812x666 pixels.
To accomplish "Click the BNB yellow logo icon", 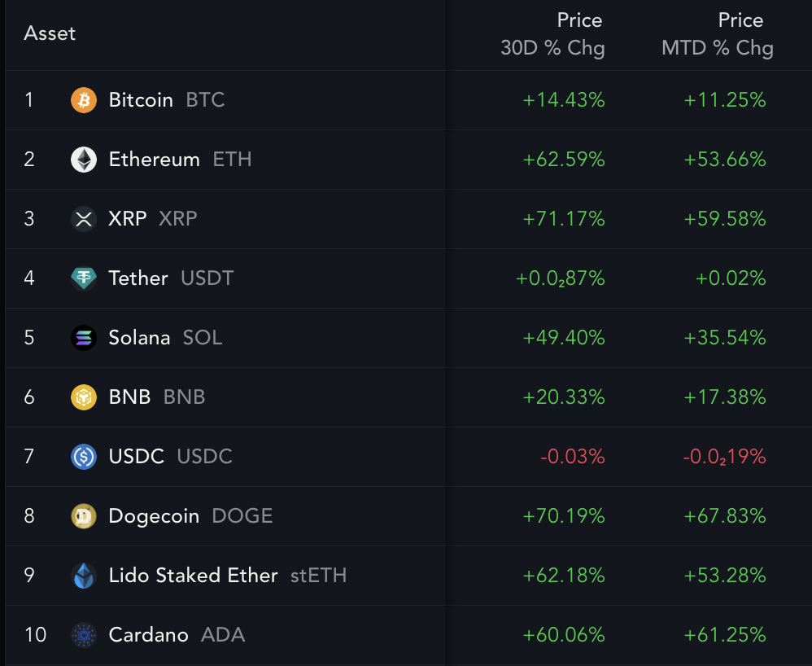I will [84, 397].
